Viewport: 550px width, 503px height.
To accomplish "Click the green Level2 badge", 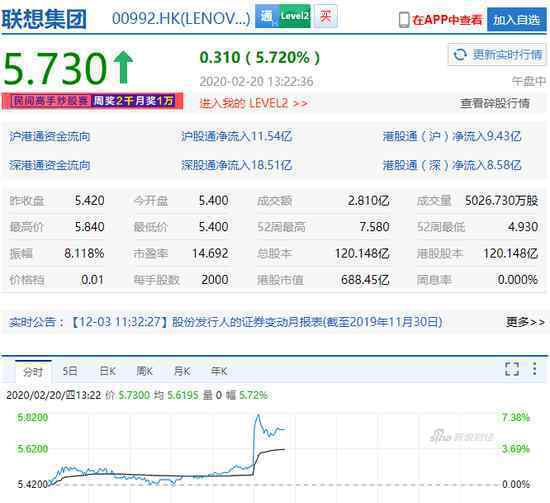I will pos(295,16).
